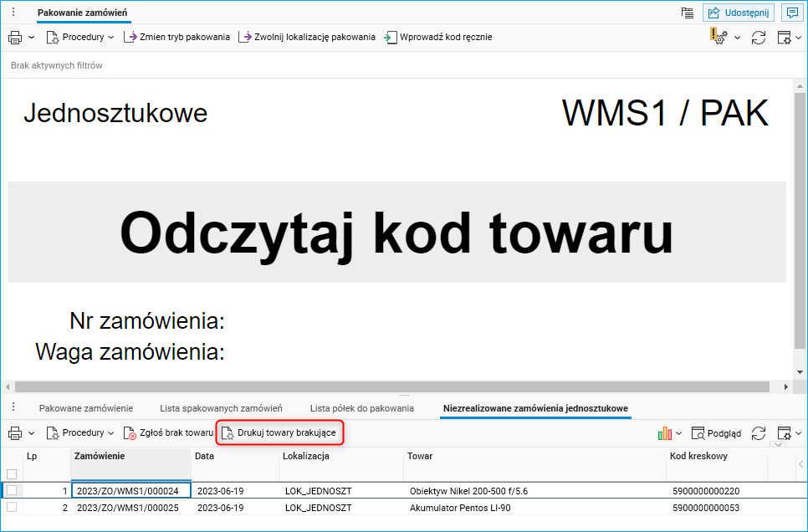
Task: Click the refresh icon on the lower toolbar
Action: [759, 432]
